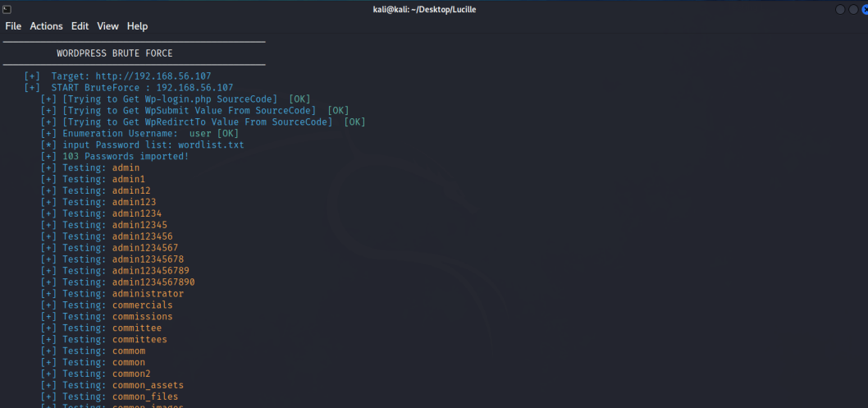This screenshot has height=408, width=868.
Task: Click the Trying to Get WpSubmit Value line
Action: pos(195,111)
